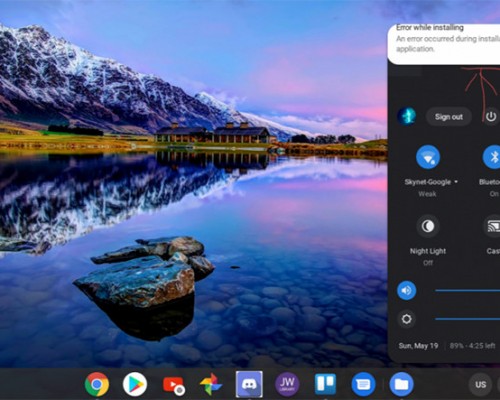Open Google Photos from the shelf

211,384
